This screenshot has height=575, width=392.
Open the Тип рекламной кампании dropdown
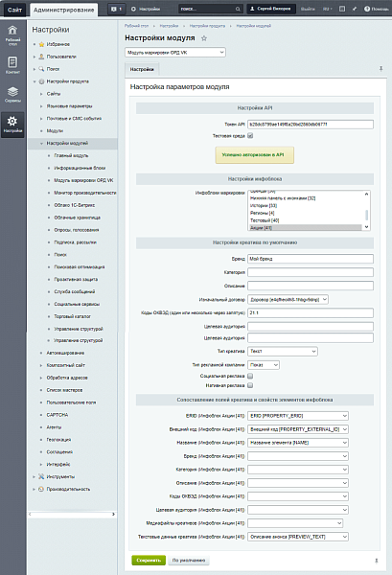tap(264, 365)
